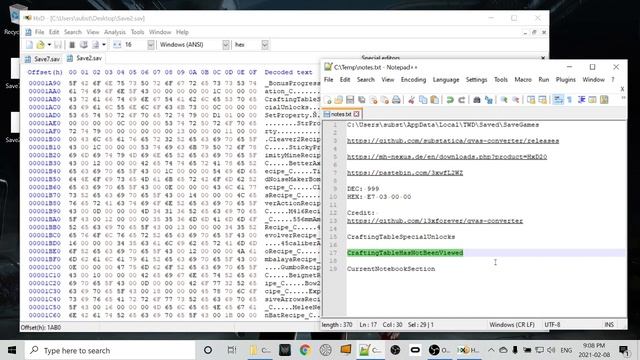Click the Save All icon in Notepad++
640x360 pixels.
click(x=362, y=100)
